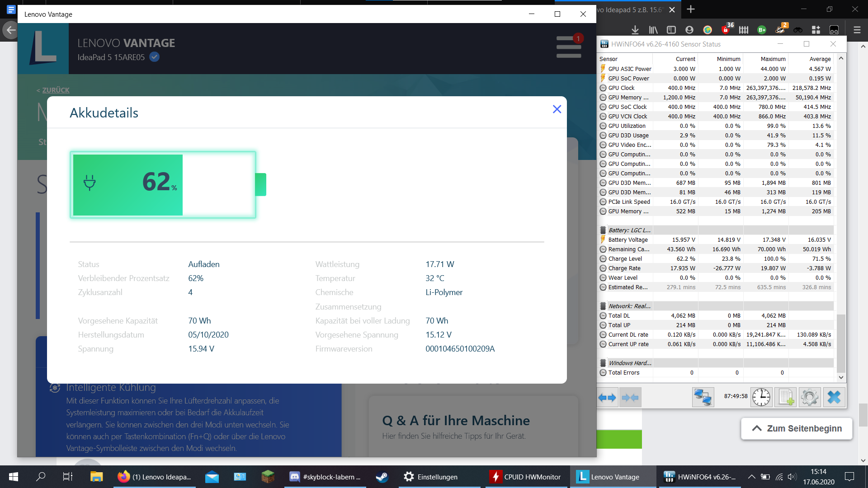Click Battery LGC sensor group header
Screen dimensions: 868x488
coord(629,230)
